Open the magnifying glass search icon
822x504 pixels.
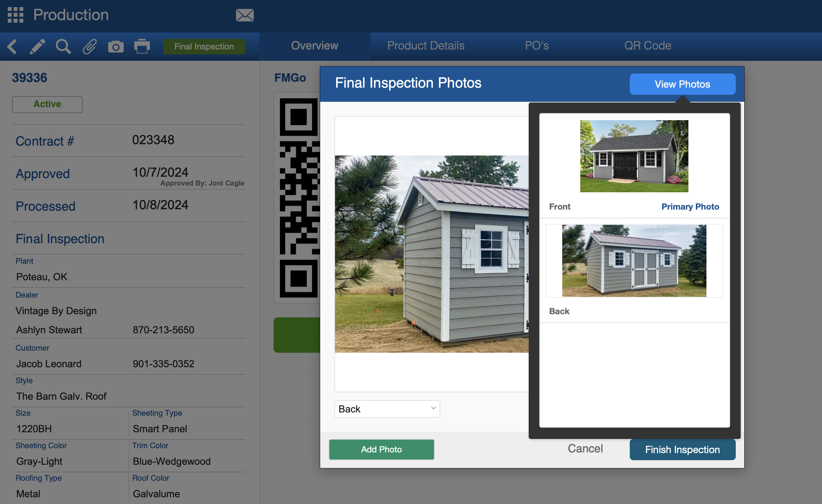64,47
